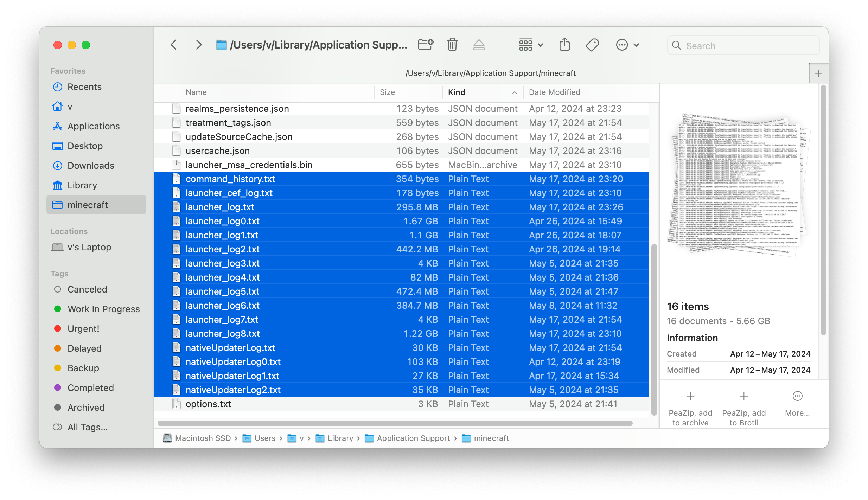Open Downloads in the sidebar

click(90, 166)
